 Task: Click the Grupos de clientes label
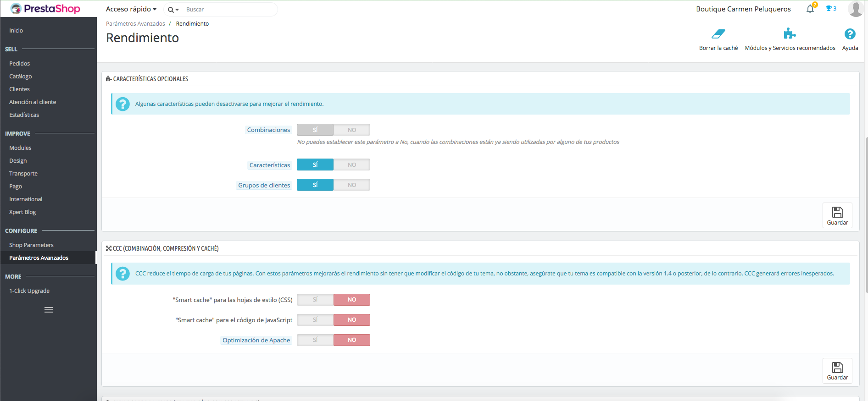264,185
